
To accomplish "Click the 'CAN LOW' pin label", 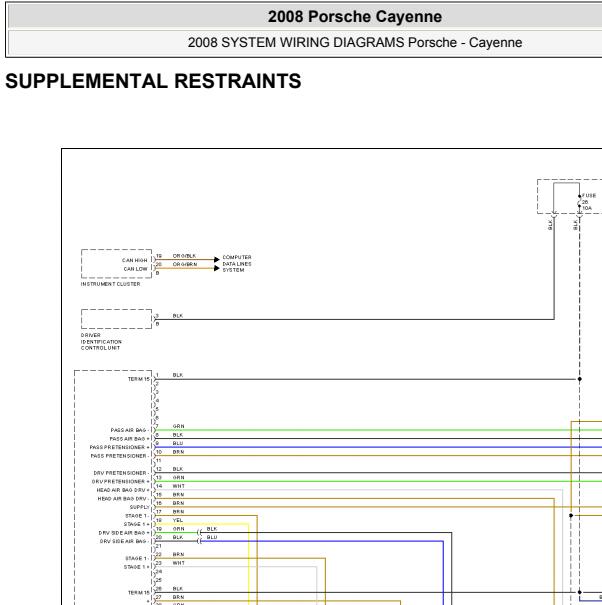I will (135, 269).
